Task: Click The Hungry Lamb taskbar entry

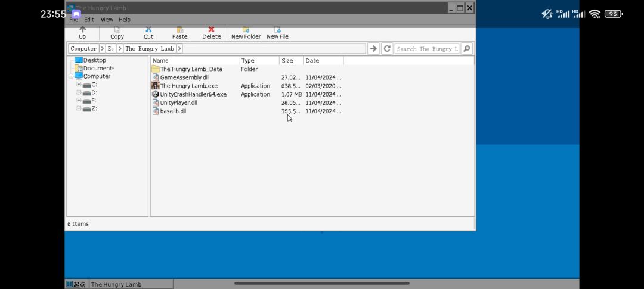Action: pyautogui.click(x=131, y=284)
